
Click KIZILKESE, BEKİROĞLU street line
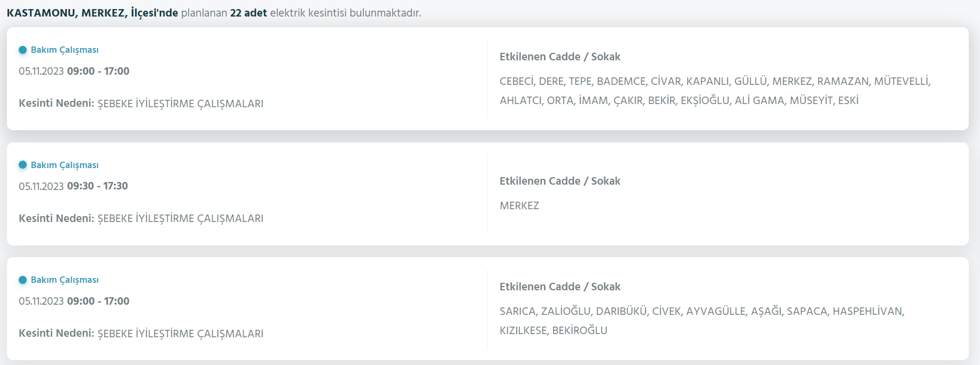coord(553,331)
